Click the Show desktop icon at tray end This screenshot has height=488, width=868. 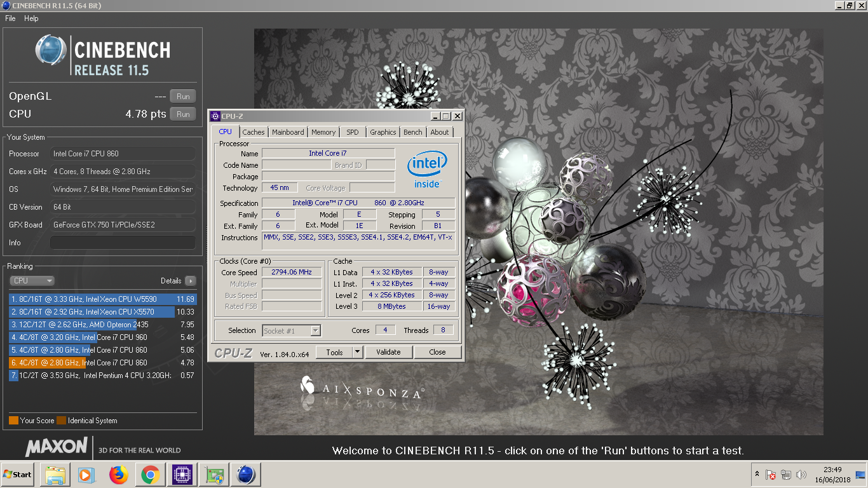tap(860, 475)
